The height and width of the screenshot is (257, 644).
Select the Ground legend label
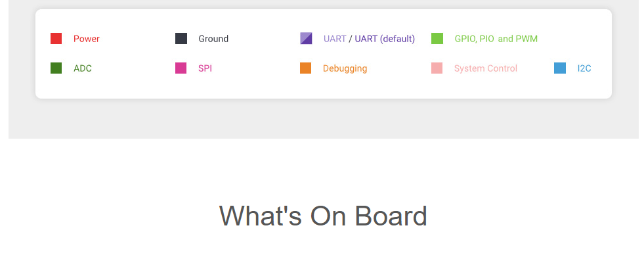point(213,39)
